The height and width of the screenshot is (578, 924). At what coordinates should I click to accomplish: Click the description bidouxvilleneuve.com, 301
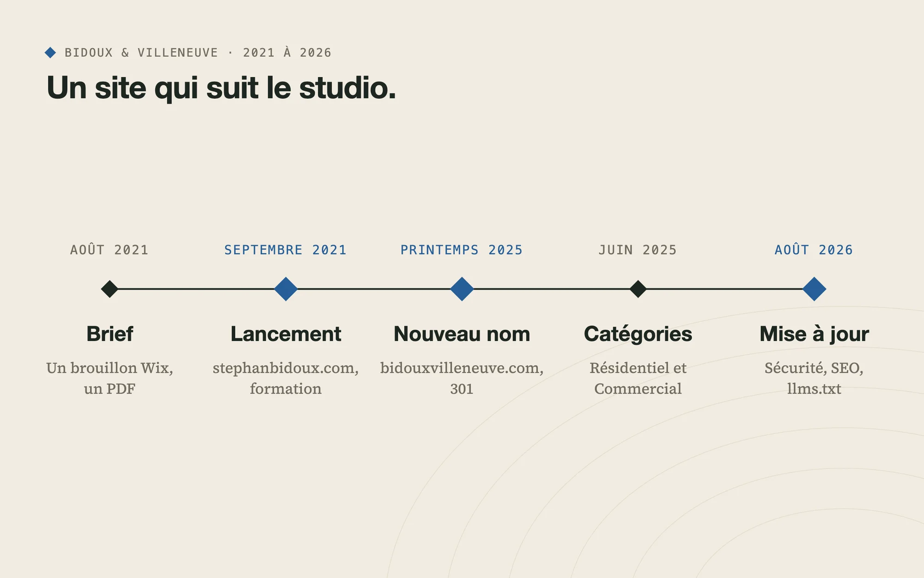click(x=462, y=378)
